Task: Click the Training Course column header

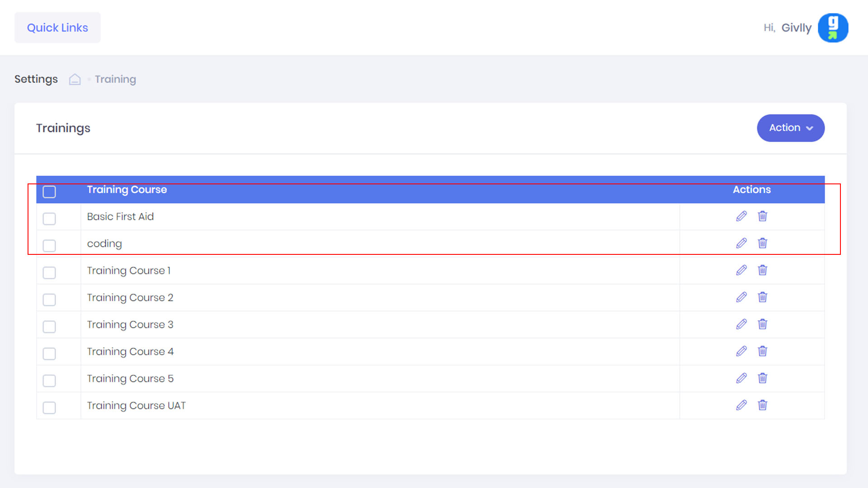Action: click(x=127, y=190)
